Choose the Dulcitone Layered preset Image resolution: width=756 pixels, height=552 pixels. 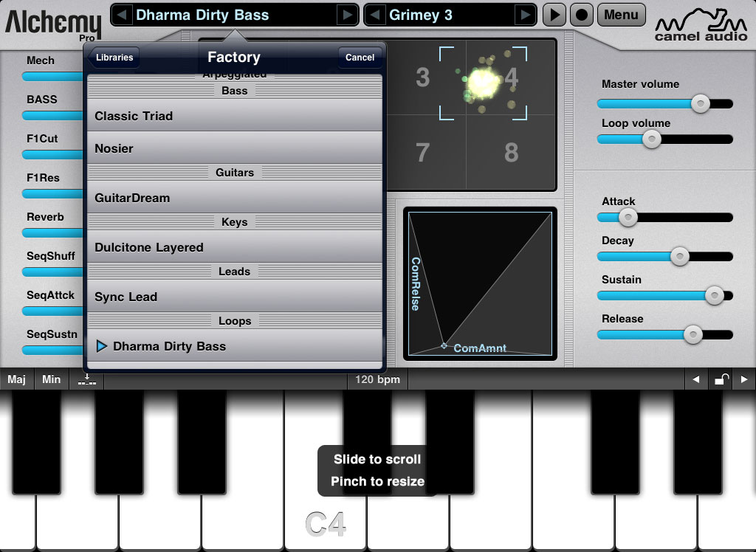click(234, 247)
